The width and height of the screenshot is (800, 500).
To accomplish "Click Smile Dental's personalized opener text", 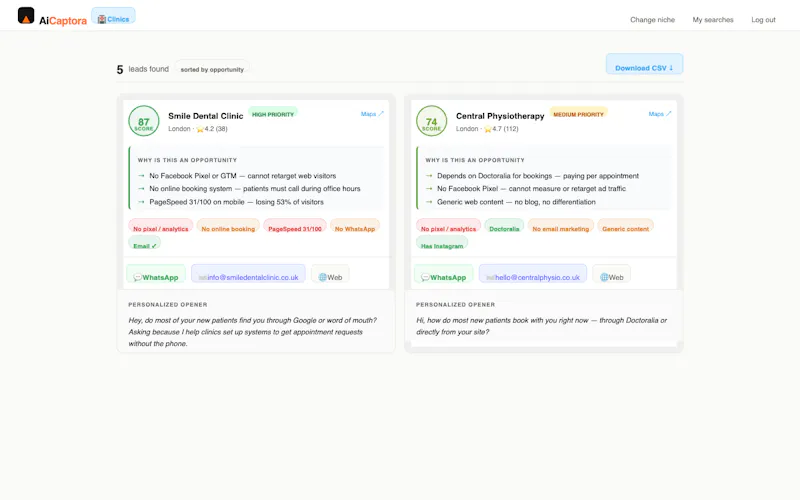I will point(253,332).
